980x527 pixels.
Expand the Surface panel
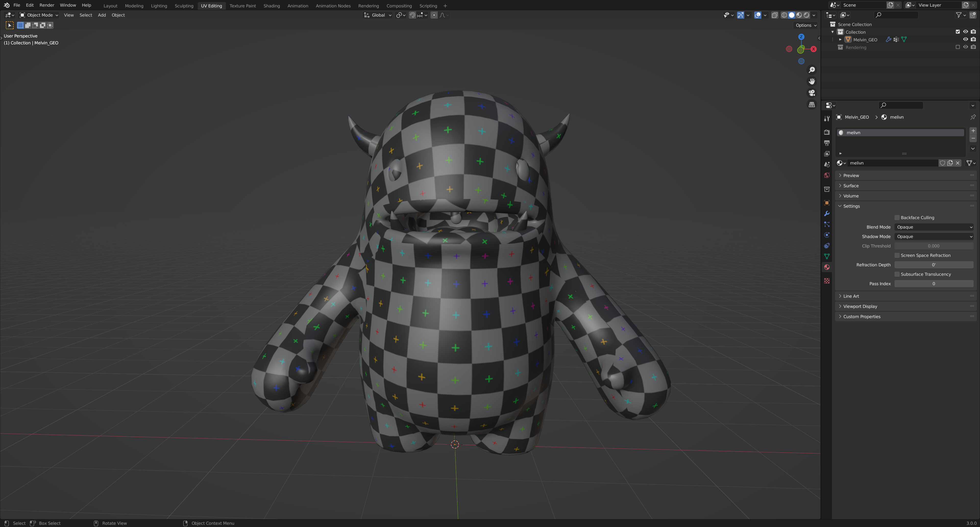[x=851, y=185]
